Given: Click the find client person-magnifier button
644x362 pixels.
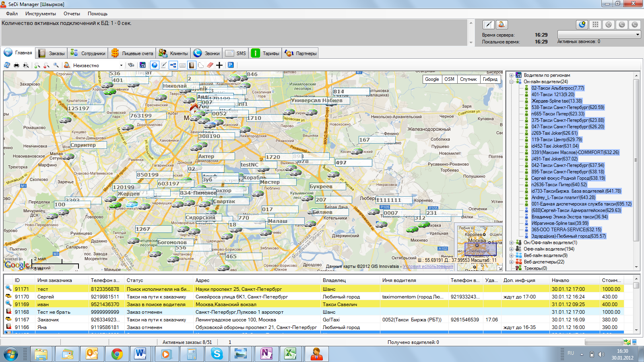Looking at the screenshot, I should click(502, 25).
